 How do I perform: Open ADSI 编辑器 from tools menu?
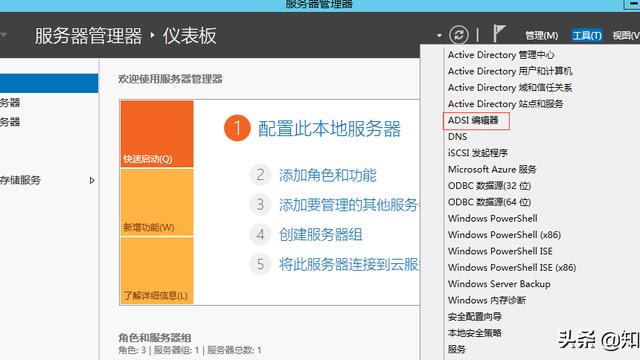tap(473, 120)
